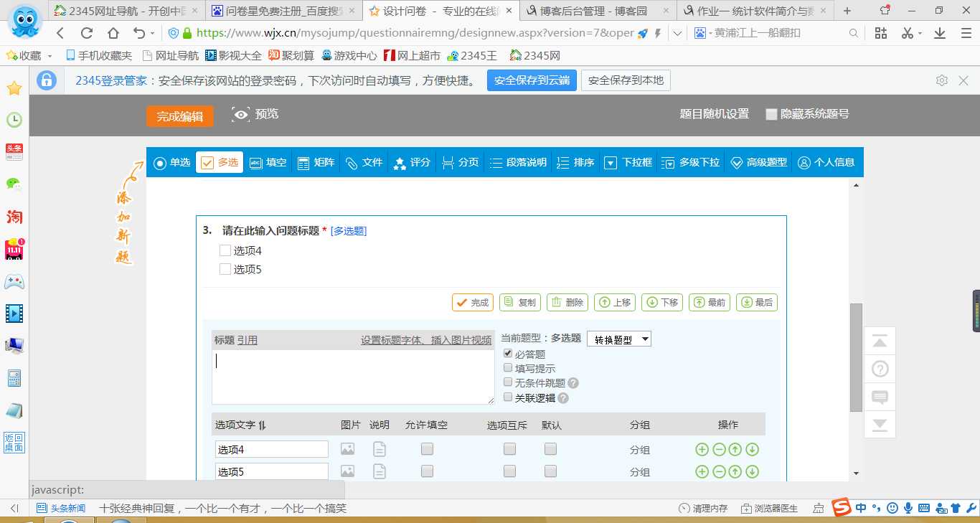
Task: Click the 选项5 text input
Action: (x=272, y=471)
